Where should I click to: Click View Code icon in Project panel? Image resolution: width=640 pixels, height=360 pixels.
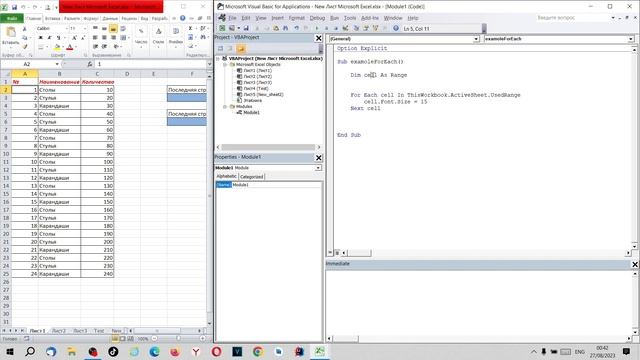(x=220, y=49)
